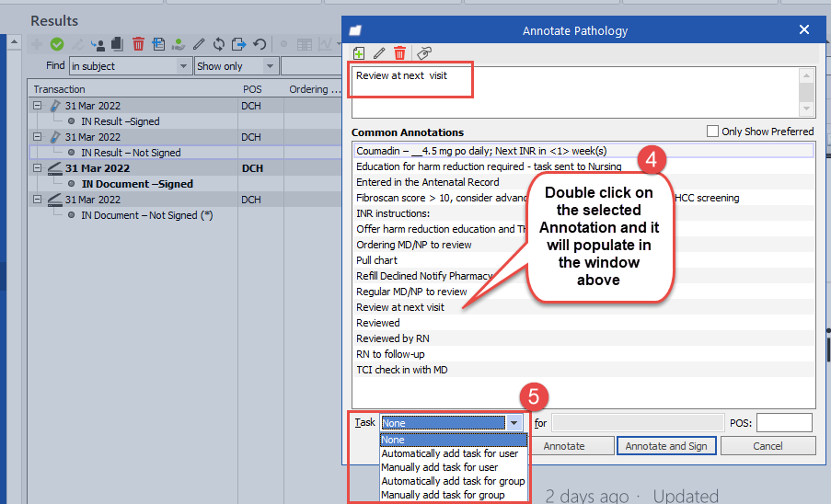Click the red delete icon in Annotate dialog
Viewport: 831px width, 504px height.
pos(399,54)
